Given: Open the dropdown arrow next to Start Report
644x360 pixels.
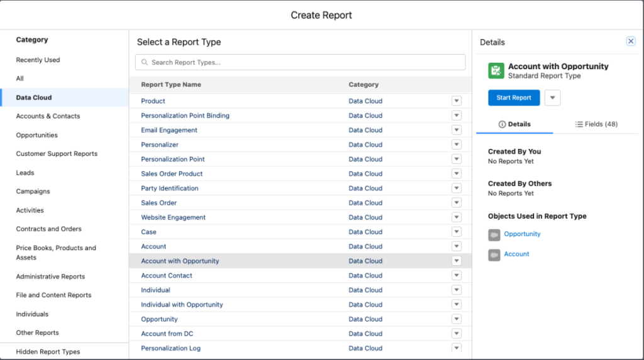Looking at the screenshot, I should pos(552,98).
